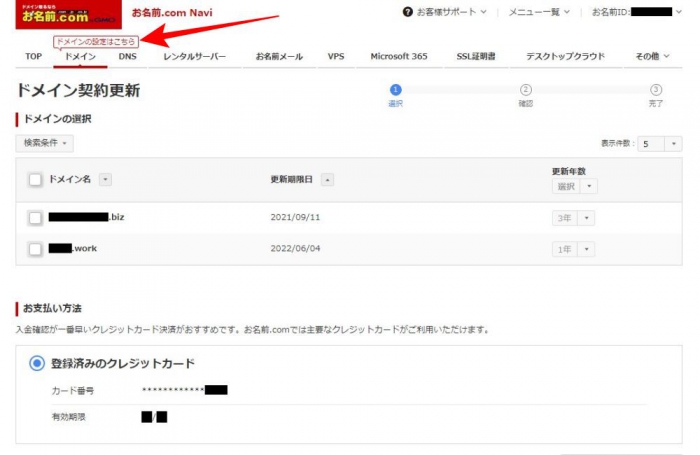Expand the お名前ID account menu
Image resolution: width=700 pixels, height=455 pixels.
637,12
